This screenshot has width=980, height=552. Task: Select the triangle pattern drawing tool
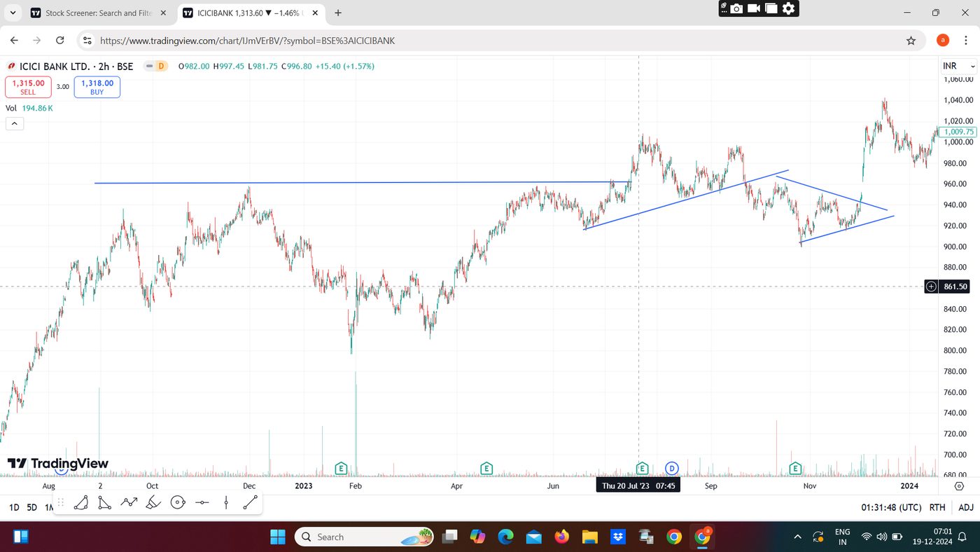pyautogui.click(x=104, y=502)
